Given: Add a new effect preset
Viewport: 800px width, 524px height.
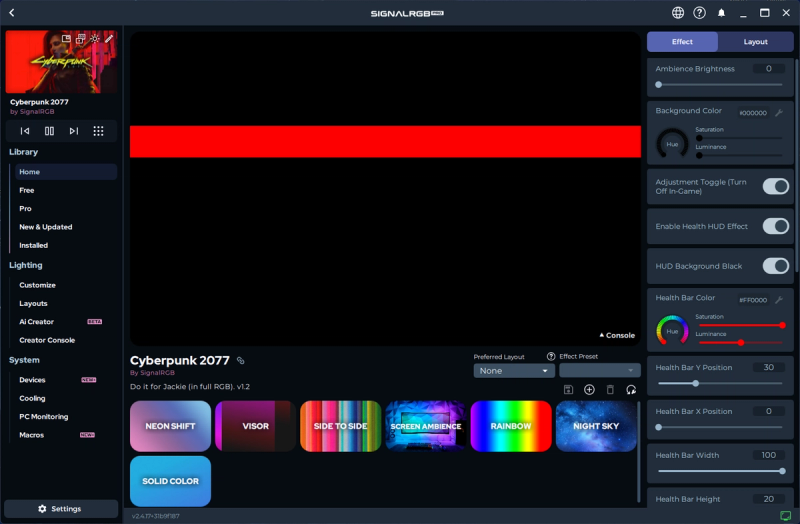Looking at the screenshot, I should (x=589, y=390).
